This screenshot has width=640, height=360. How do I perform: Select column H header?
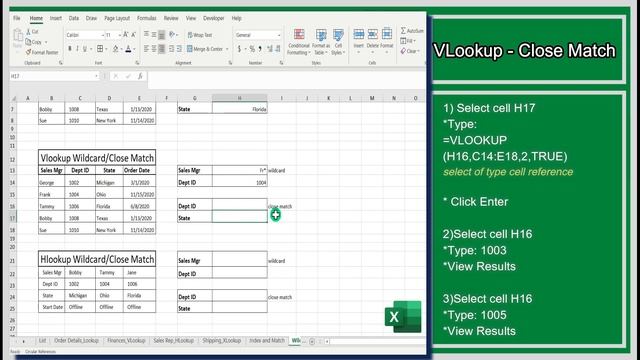[x=240, y=98]
